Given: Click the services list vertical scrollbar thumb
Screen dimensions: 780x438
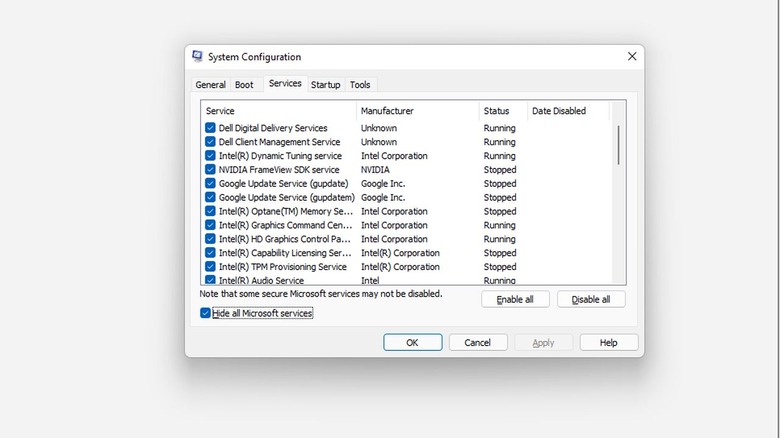Looking at the screenshot, I should tap(618, 145).
